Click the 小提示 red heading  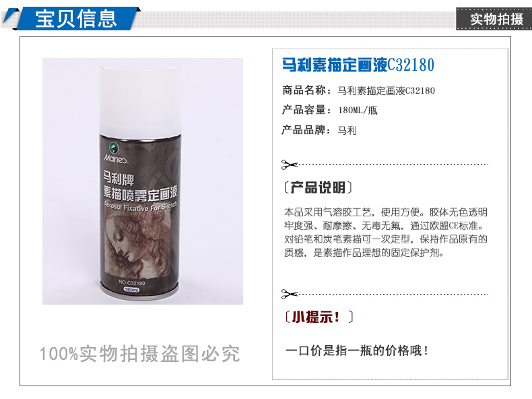pos(319,317)
